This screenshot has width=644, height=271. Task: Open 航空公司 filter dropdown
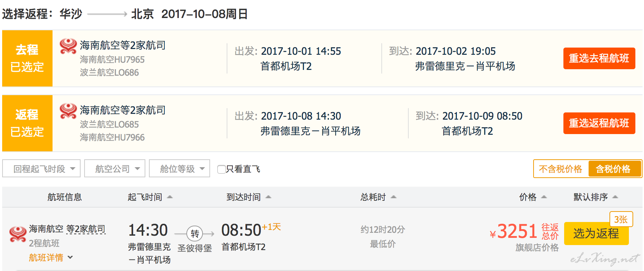[115, 168]
